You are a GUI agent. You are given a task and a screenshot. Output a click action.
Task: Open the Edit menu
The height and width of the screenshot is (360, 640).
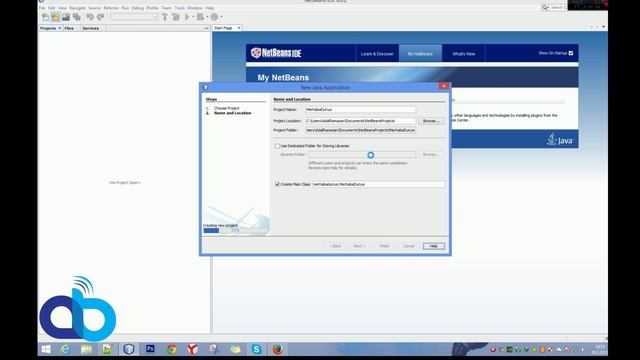(51, 8)
